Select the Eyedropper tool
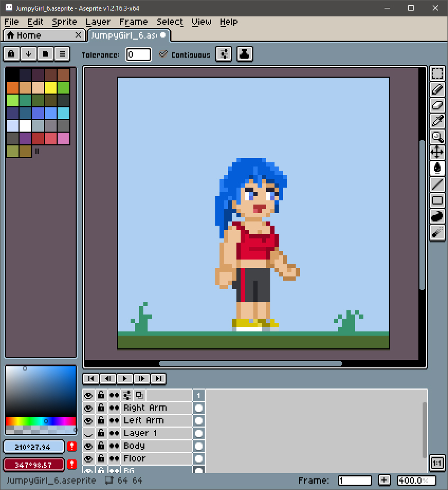Viewport: 448px width, 490px height. coord(437,121)
